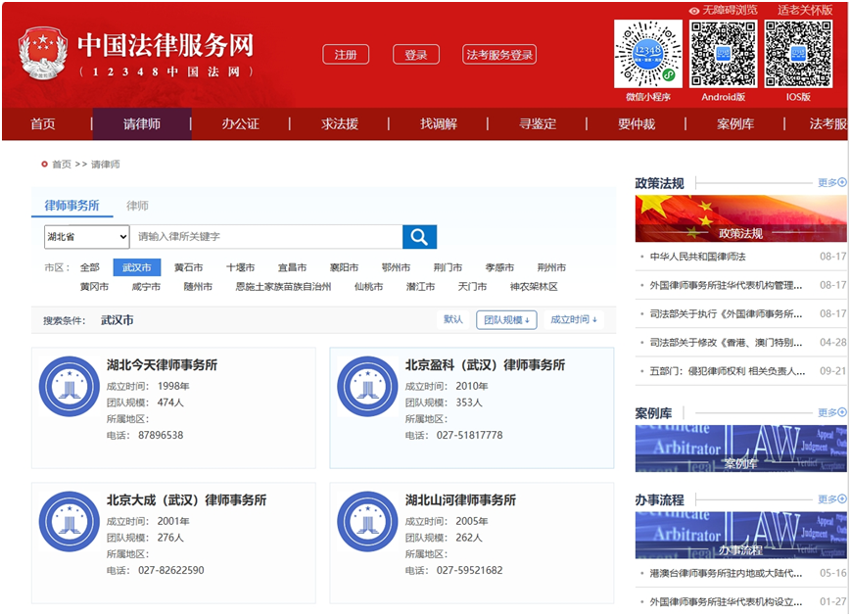
Task: Select 仙桃市 city filter
Action: (368, 287)
